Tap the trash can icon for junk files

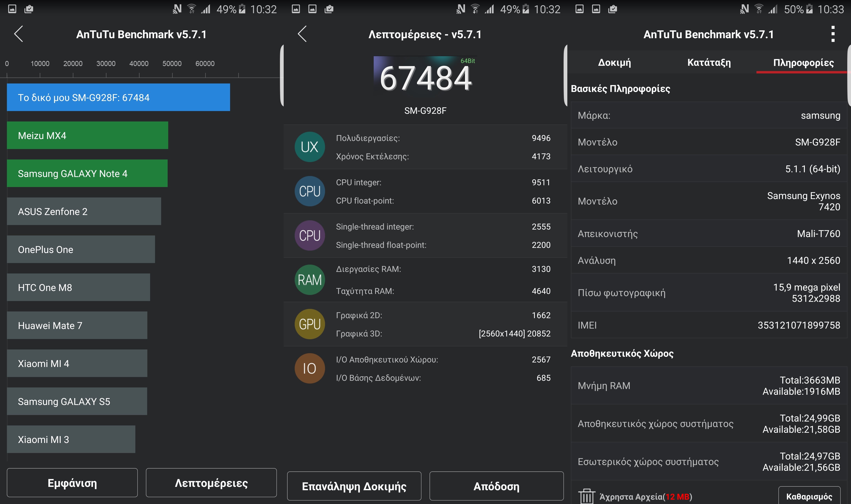pyautogui.click(x=587, y=496)
